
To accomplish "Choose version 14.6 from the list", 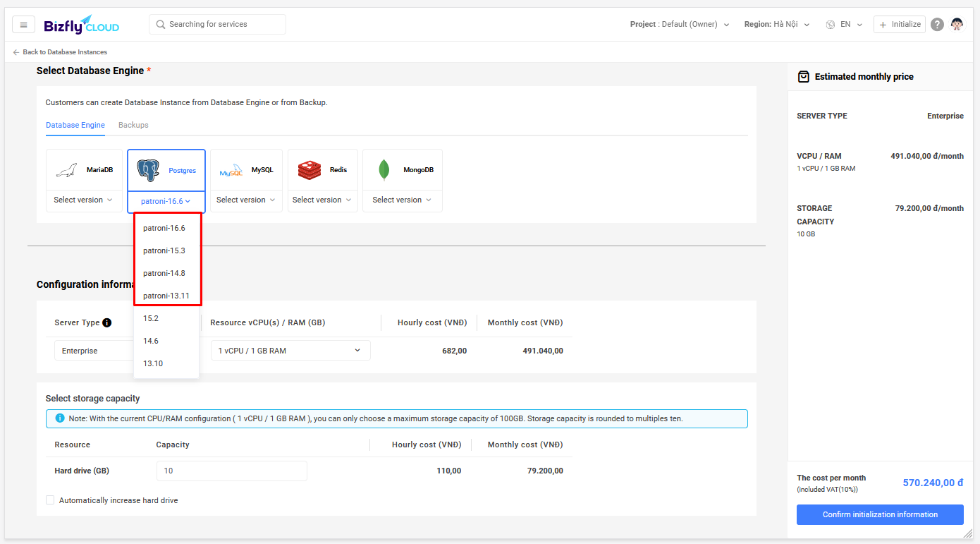I will coord(166,341).
